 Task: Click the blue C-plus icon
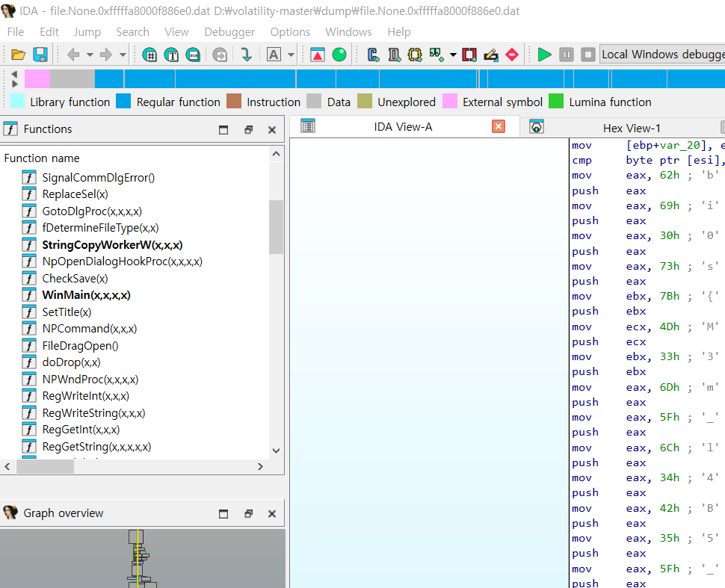373,55
